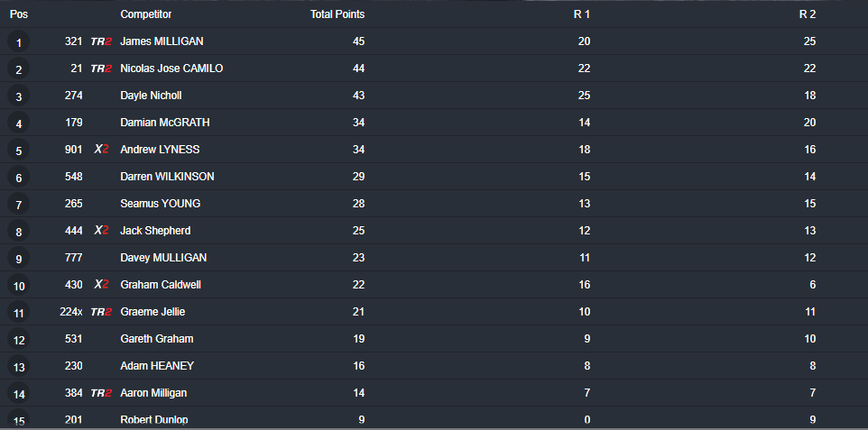The height and width of the screenshot is (430, 868).
Task: Open competitor Damian McGRATH
Action: tap(165, 123)
